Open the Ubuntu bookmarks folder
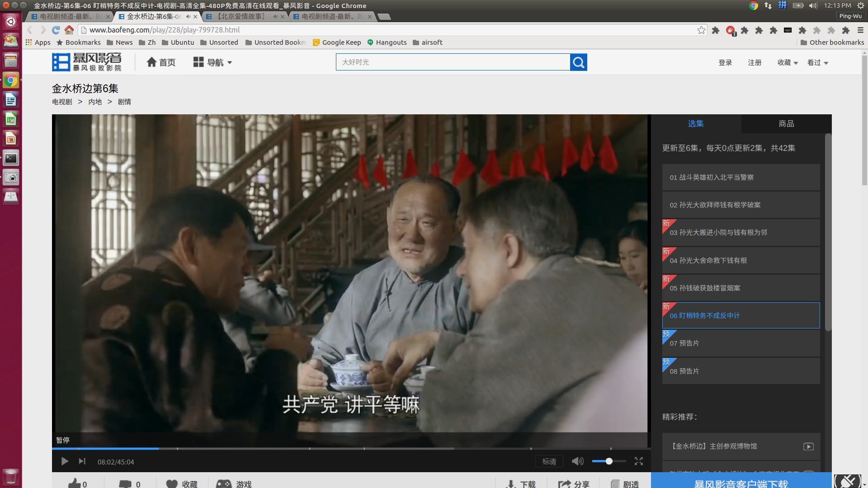868x488 pixels. point(178,42)
